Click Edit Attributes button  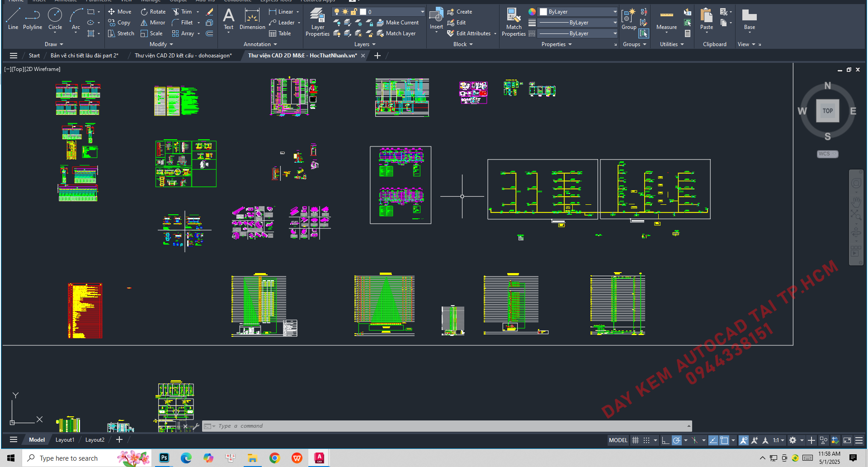coord(469,33)
